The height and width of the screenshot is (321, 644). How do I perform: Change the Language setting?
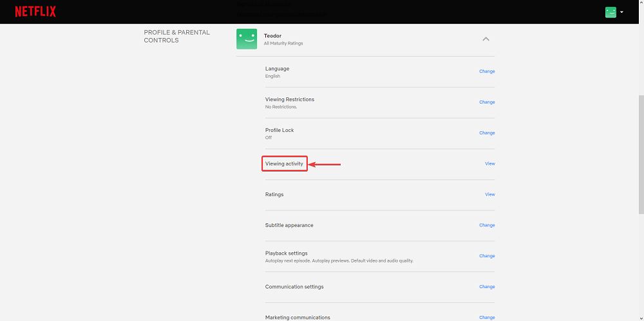tap(487, 71)
